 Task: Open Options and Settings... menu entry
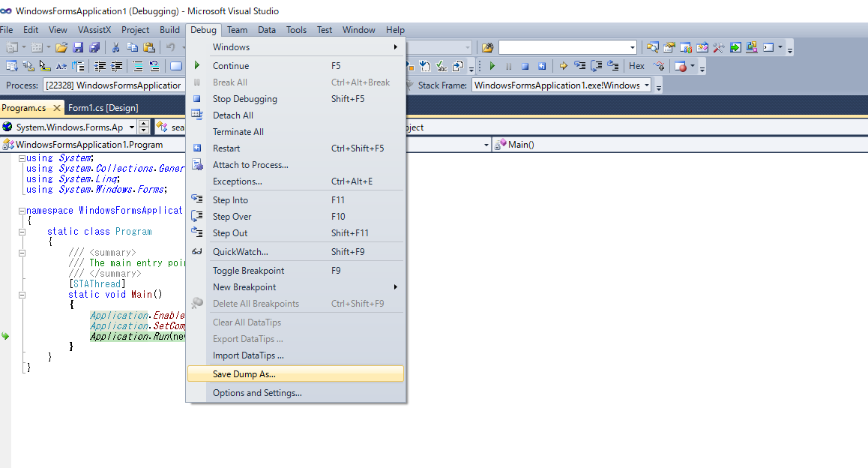[295, 393]
